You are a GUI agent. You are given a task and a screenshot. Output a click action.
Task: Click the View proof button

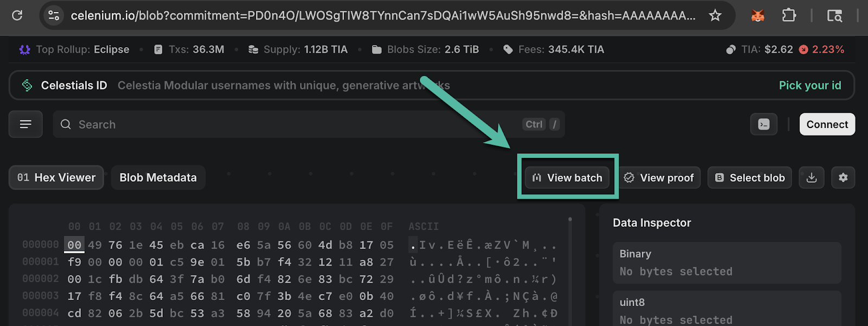[659, 177]
